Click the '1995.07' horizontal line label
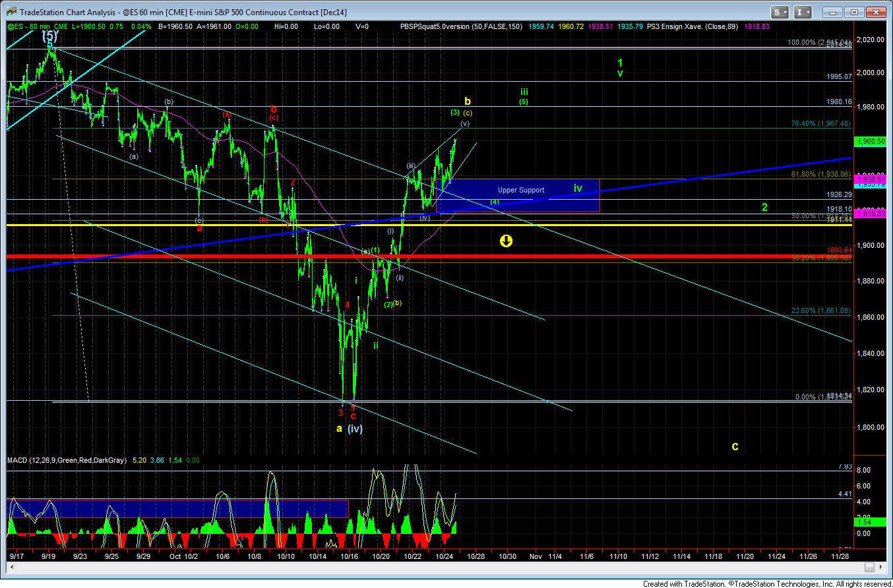893x588 pixels. 839,76
